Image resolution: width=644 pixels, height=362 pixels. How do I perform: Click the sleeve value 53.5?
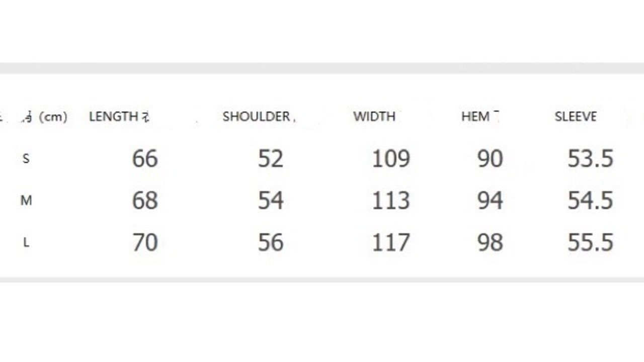(590, 159)
